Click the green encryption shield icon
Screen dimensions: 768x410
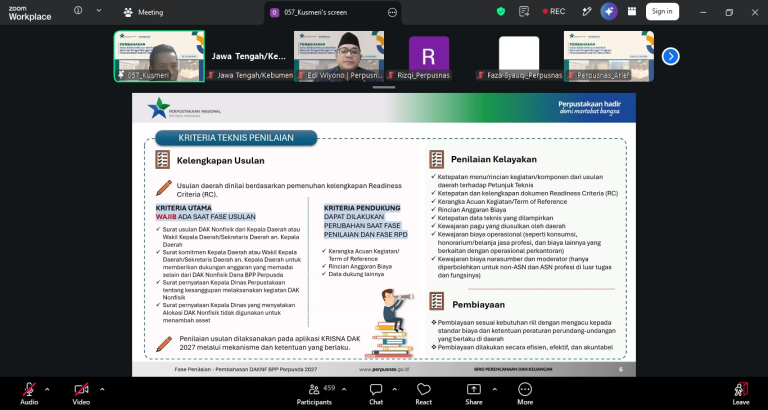pos(501,11)
